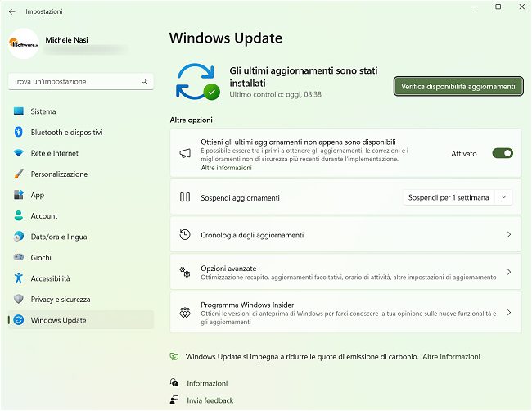Image resolution: width=532 pixels, height=411 pixels.
Task: Select the Giochi section label
Action: tap(41, 258)
